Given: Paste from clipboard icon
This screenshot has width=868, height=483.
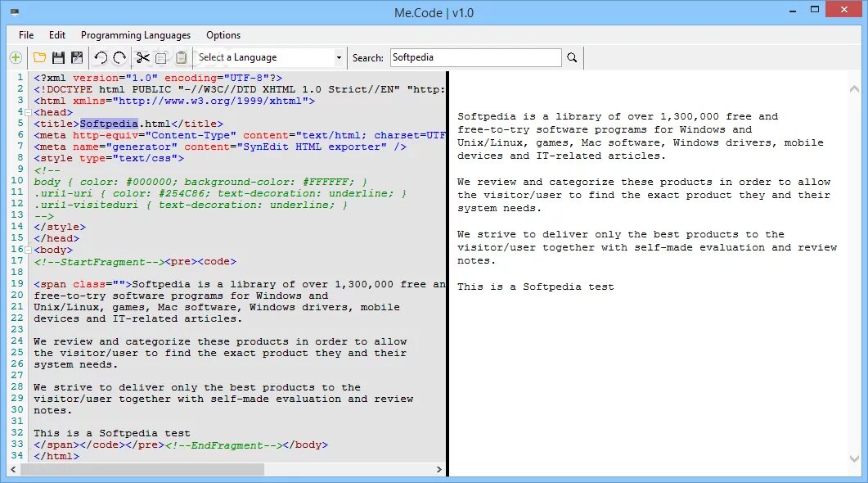Looking at the screenshot, I should pos(181,57).
